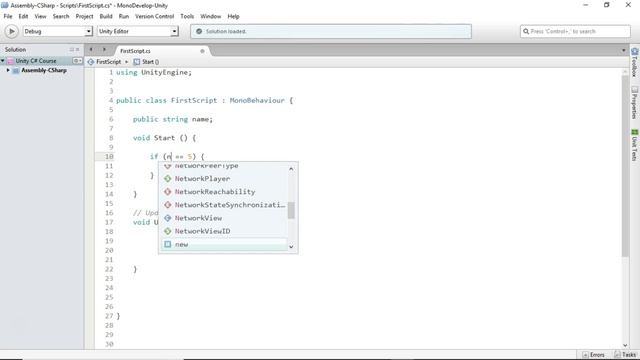Navigate forward with the right arrow beside tabs

pos(104,49)
